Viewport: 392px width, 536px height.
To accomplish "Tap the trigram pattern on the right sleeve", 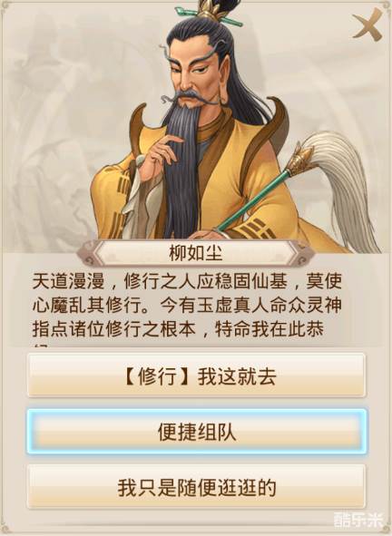I will [255, 229].
